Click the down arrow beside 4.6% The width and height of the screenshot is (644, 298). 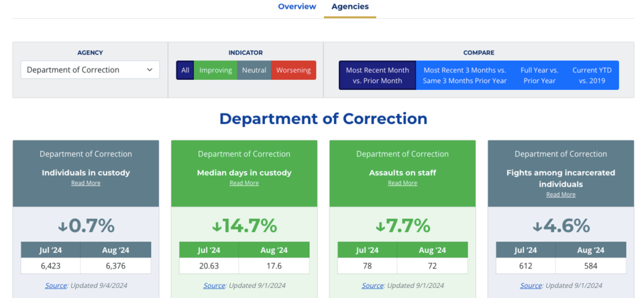537,226
